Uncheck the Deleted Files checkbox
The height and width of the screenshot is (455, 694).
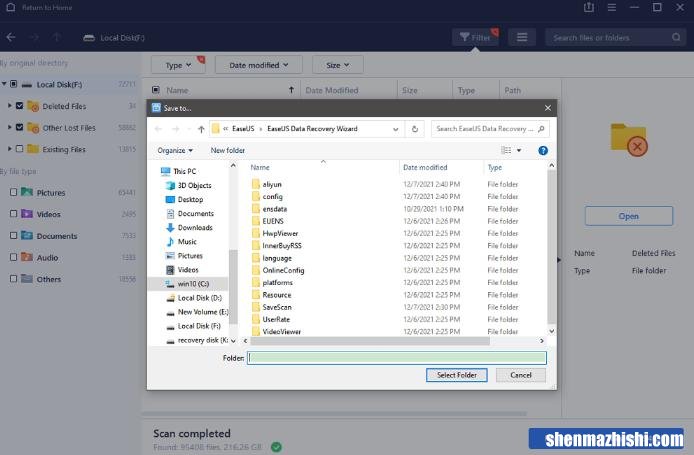click(x=19, y=106)
